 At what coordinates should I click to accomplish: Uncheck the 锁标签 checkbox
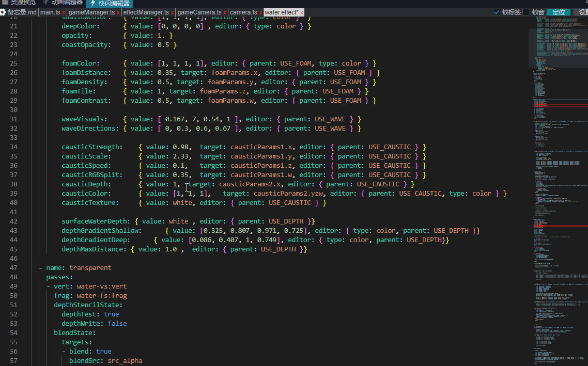497,12
